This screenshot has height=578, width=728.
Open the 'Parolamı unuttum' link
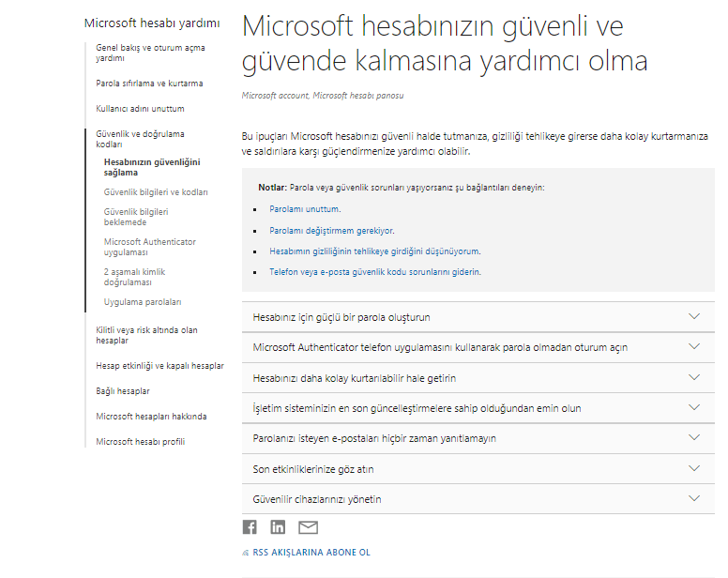point(305,209)
